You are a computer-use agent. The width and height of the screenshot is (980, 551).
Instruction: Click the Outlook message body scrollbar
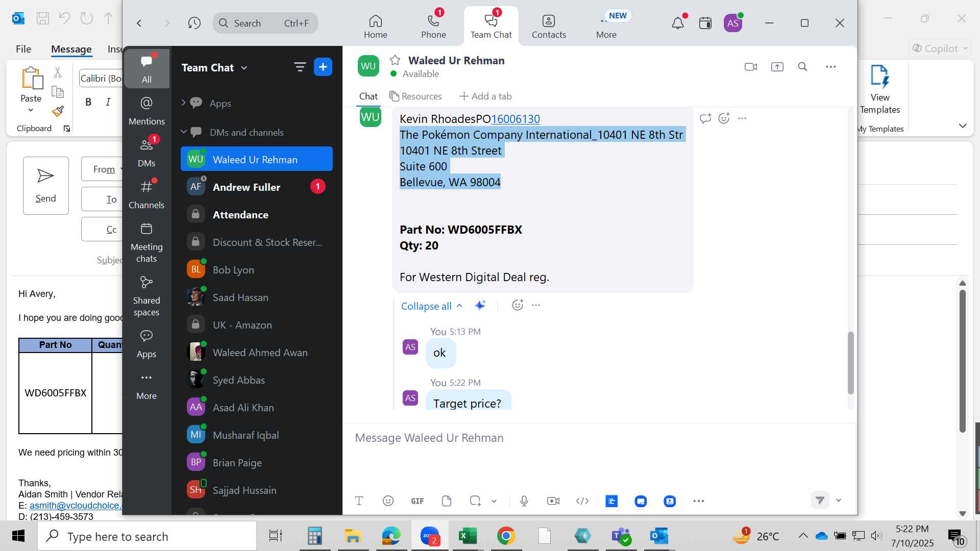pos(963,361)
